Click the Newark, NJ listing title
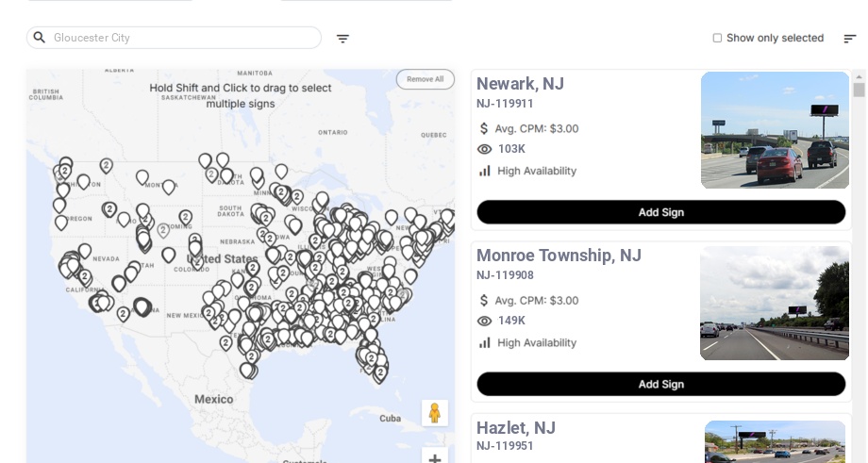 (x=520, y=84)
